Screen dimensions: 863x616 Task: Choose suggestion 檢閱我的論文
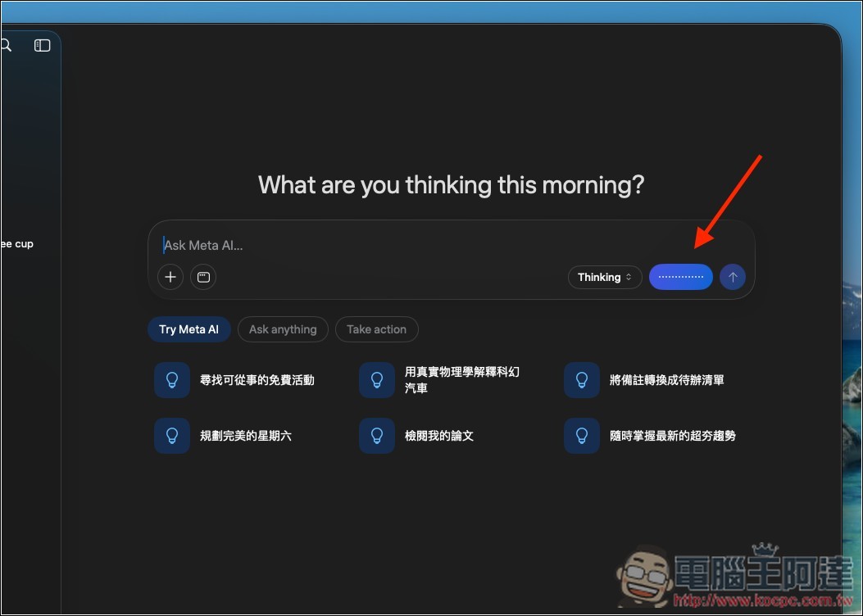point(416,436)
